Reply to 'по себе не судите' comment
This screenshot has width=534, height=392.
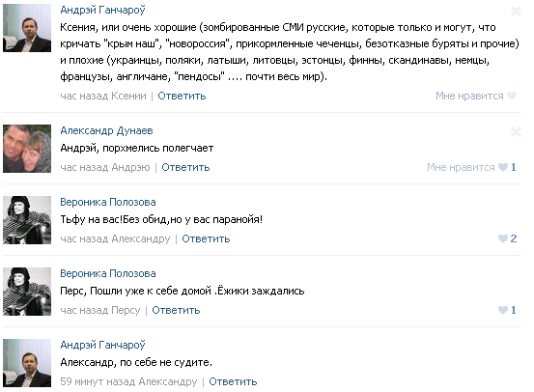233,381
